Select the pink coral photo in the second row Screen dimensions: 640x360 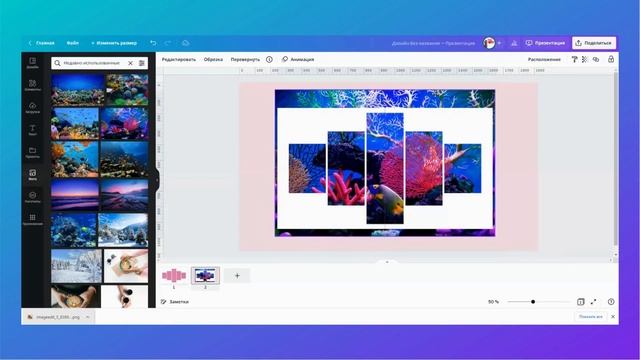pos(124,124)
